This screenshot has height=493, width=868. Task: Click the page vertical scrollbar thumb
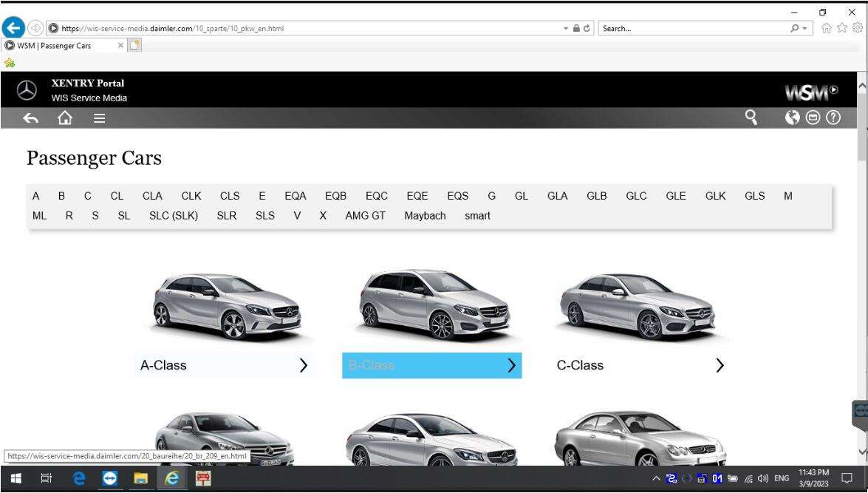(863, 128)
